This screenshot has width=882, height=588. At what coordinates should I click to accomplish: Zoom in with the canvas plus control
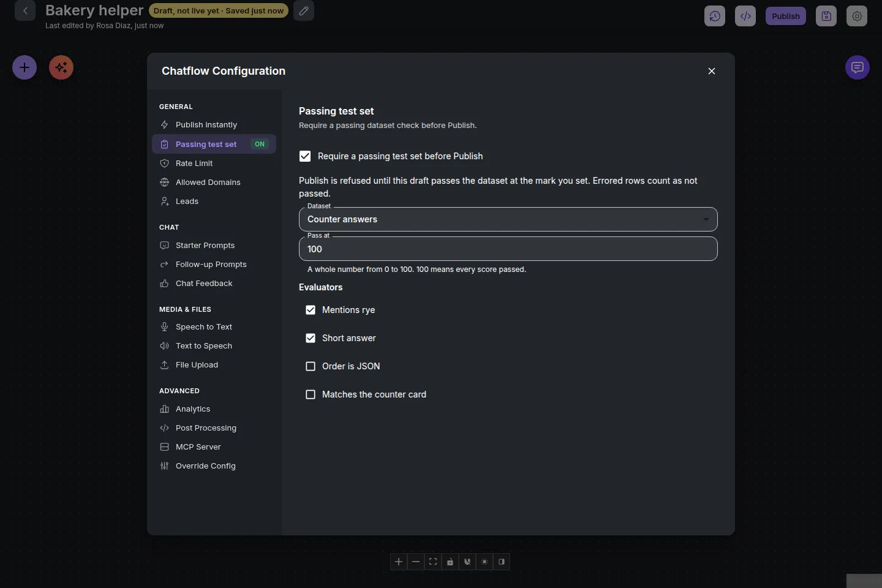399,562
